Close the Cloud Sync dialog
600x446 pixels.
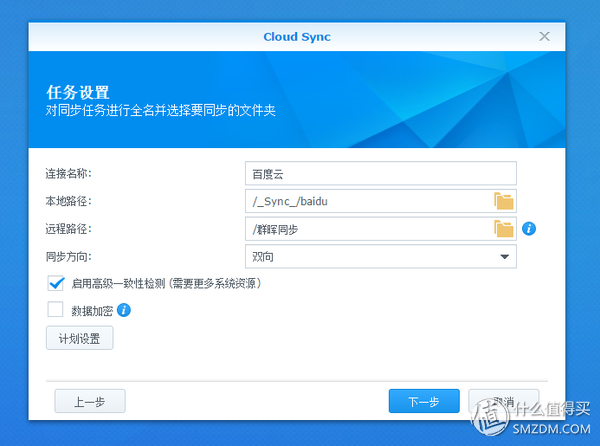pos(544,36)
